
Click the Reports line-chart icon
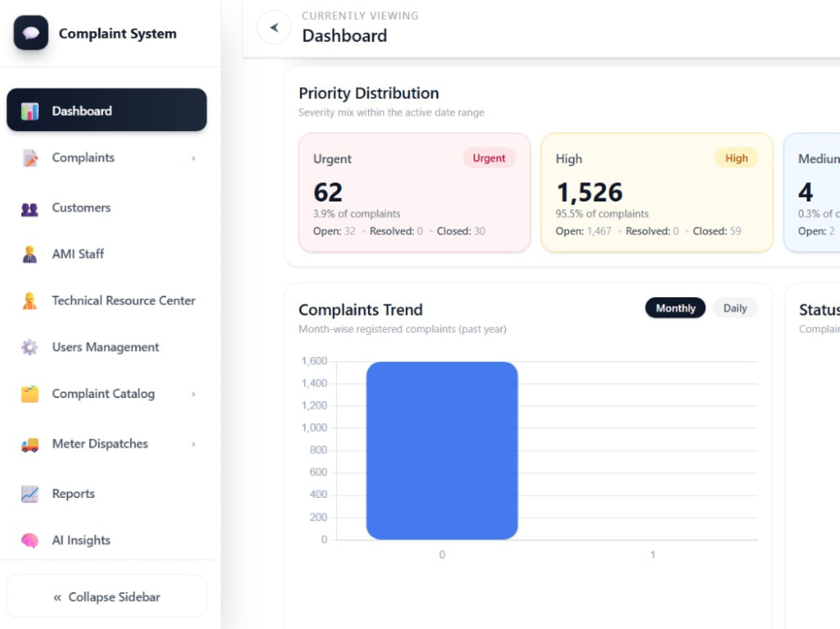pos(29,494)
